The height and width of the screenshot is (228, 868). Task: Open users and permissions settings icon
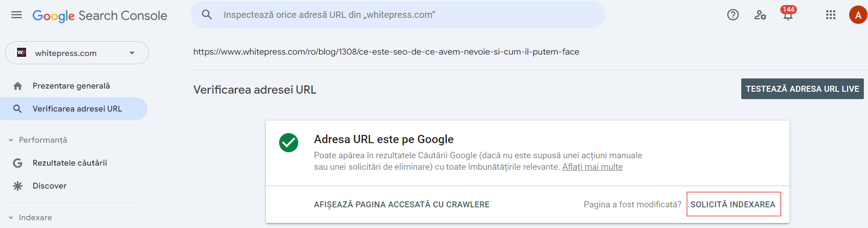click(x=760, y=15)
